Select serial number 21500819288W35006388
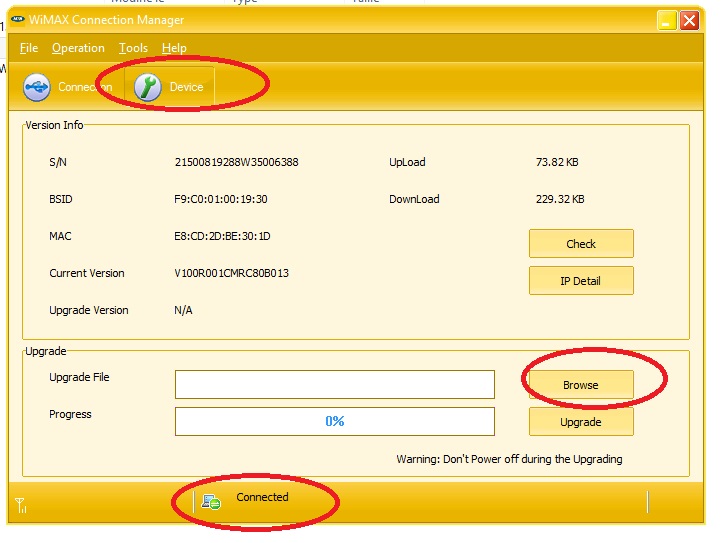This screenshot has width=723, height=543. 237,162
